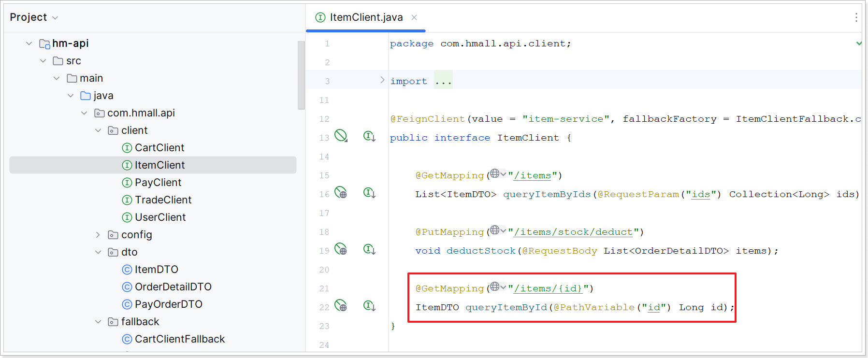The height and width of the screenshot is (358, 868).
Task: Click the web endpoint gutter icon on line 22
Action: 341,306
